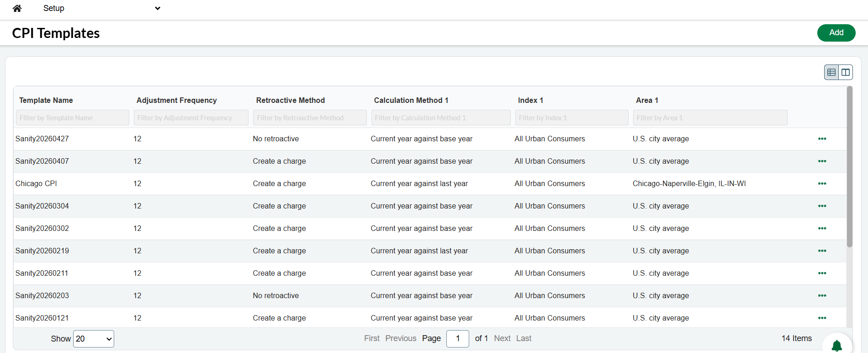This screenshot has height=353, width=868.
Task: Click the table vertical scrollbar
Action: (849, 167)
